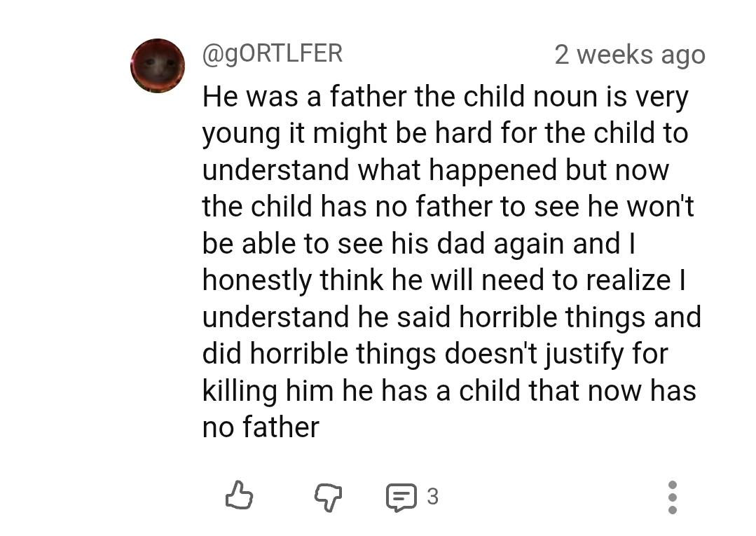Like the comment with thumbs up
This screenshot has width=756, height=536.
pyautogui.click(x=239, y=495)
